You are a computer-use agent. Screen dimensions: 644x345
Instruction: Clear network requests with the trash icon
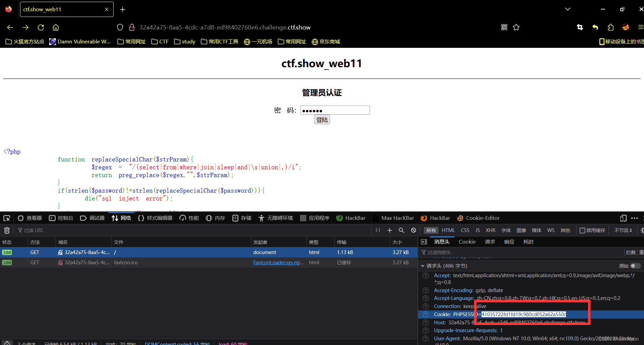(6, 230)
